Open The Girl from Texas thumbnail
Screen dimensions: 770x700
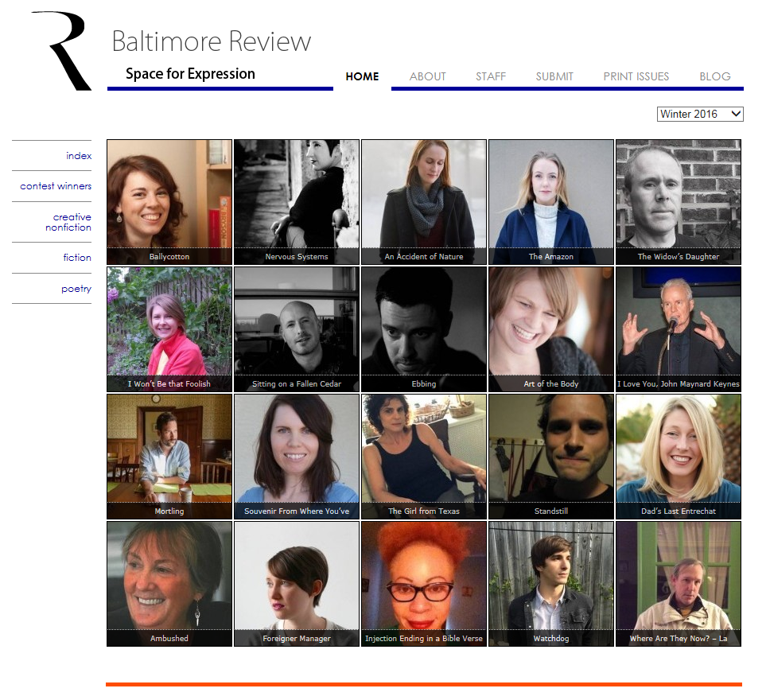pyautogui.click(x=424, y=457)
